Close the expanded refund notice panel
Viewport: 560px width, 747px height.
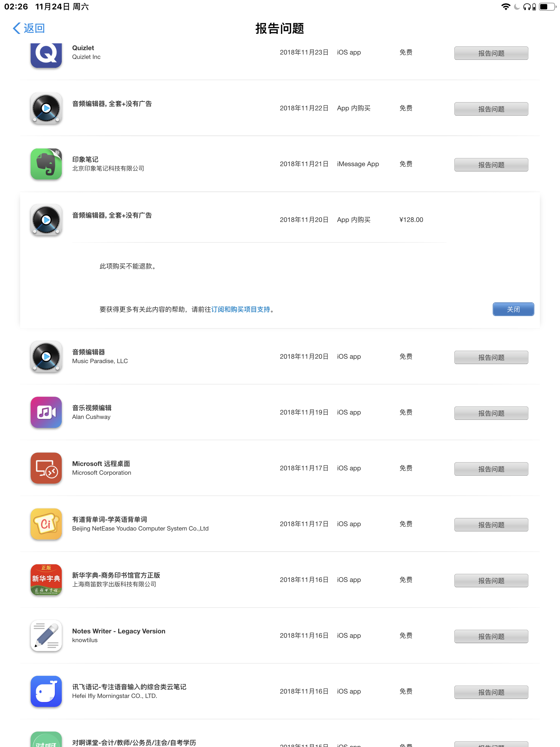(x=513, y=309)
